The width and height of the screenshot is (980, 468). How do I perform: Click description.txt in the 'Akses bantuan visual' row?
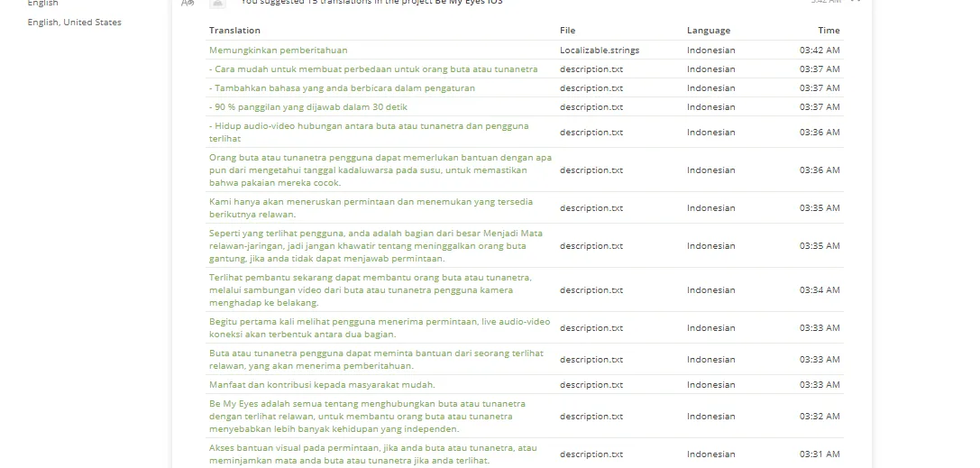click(x=591, y=454)
